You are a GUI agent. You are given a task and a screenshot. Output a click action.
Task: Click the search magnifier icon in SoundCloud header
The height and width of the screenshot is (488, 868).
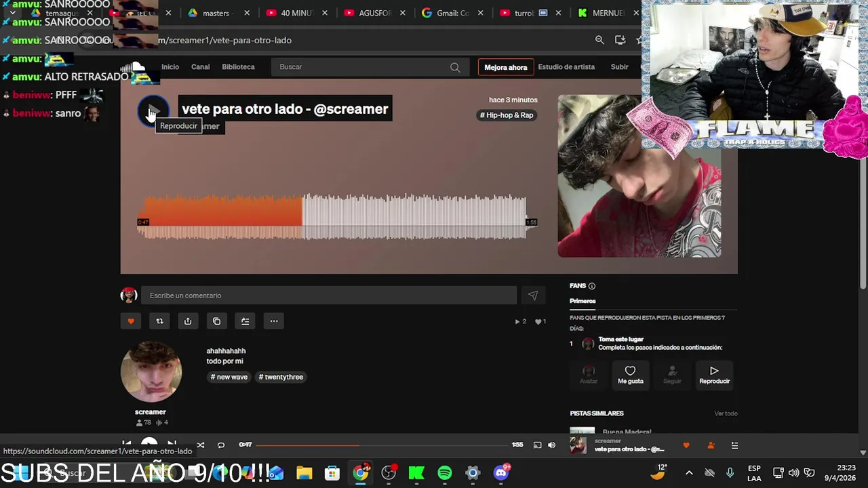pos(455,67)
